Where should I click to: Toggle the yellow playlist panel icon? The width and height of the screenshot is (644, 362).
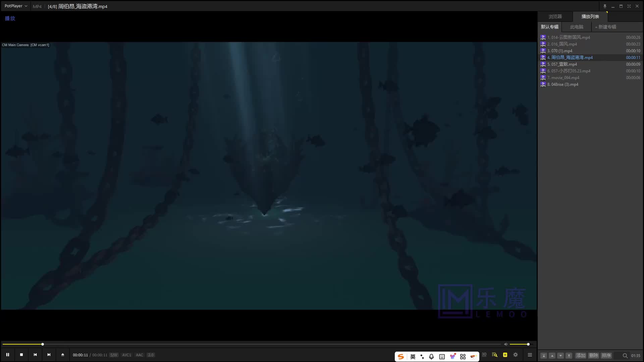pos(505,355)
